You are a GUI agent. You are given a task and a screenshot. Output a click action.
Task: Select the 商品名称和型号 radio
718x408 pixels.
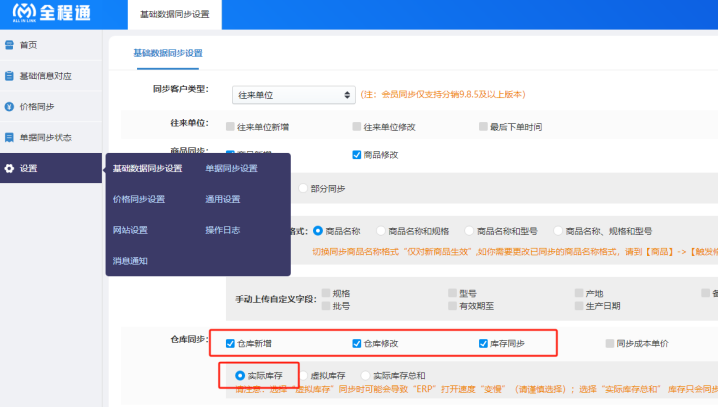(469, 231)
